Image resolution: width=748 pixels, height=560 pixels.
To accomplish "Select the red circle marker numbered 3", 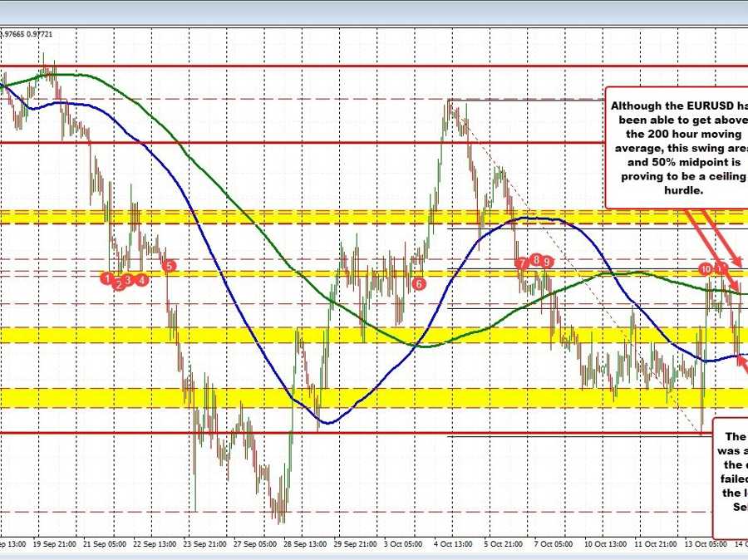I will [x=130, y=279].
